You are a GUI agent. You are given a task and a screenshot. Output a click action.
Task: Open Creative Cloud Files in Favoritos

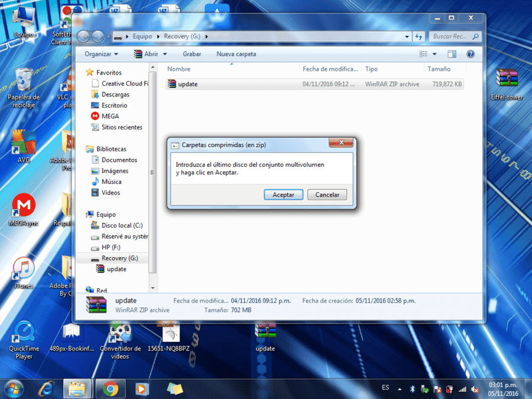tap(121, 83)
